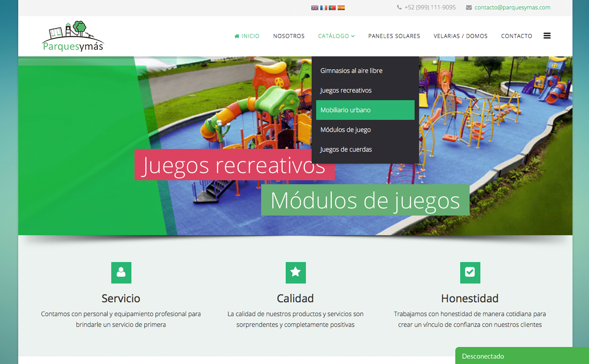This screenshot has height=364, width=589.
Task: Select the Spanish flag icon
Action: (x=341, y=8)
